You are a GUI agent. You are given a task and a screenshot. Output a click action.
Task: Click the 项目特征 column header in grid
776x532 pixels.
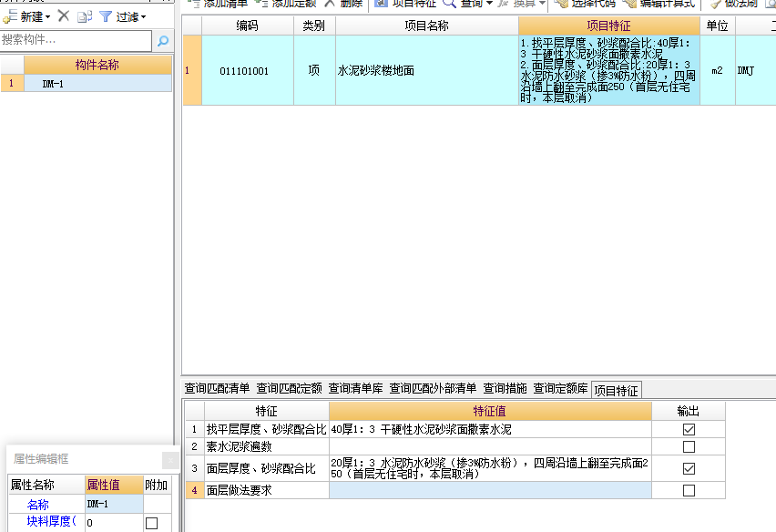[608, 26]
